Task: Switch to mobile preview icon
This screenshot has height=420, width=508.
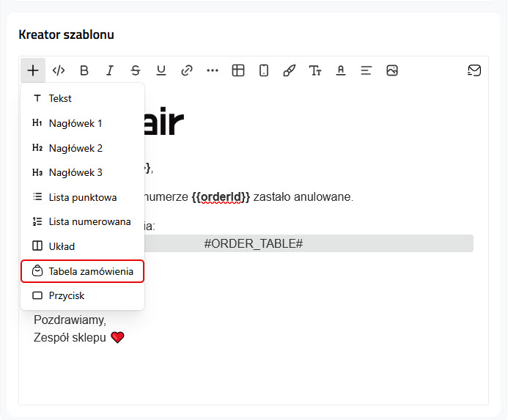Action: point(264,70)
